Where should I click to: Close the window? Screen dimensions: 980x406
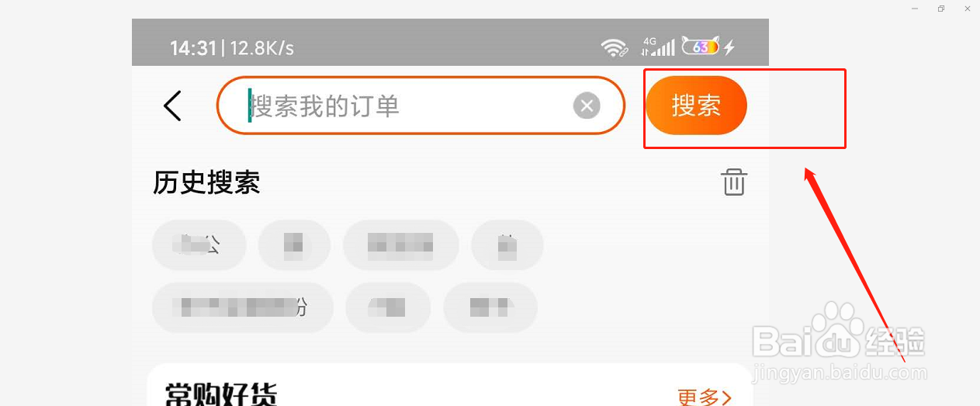point(967,9)
